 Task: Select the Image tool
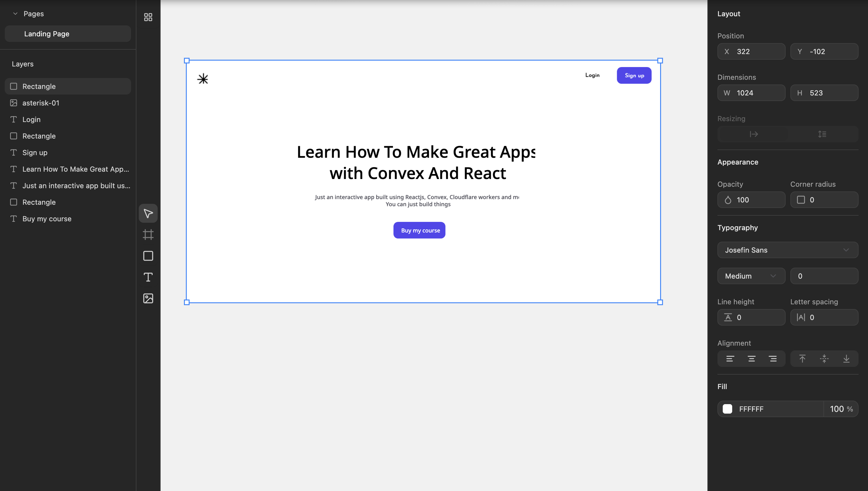(x=148, y=298)
